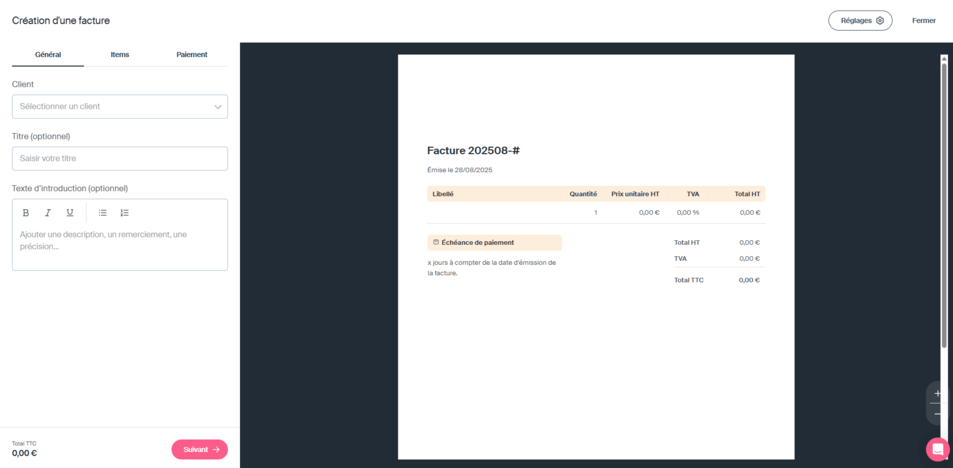Screen dimensions: 953x468
Task: Click the Suivant button
Action: 199,449
